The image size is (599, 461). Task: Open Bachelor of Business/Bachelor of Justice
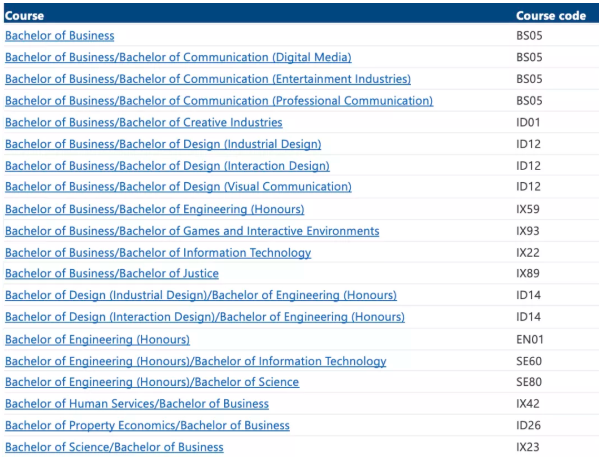[112, 273]
